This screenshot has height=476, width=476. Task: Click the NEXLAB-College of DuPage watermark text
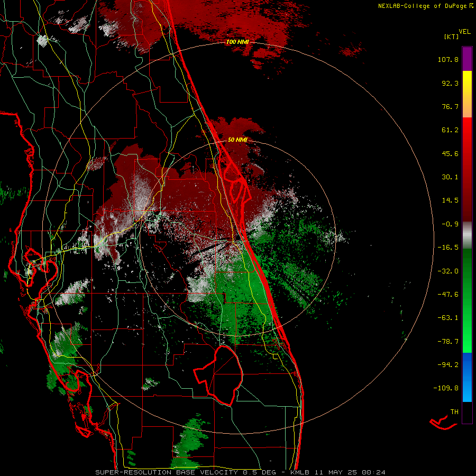(x=425, y=6)
